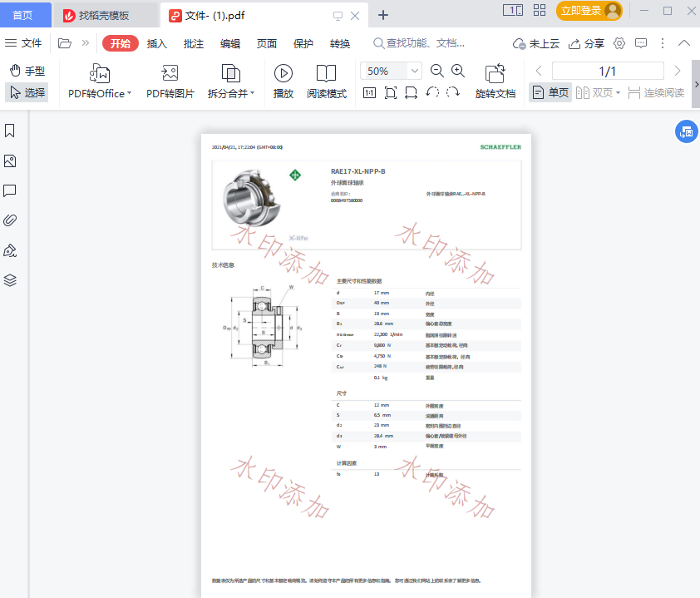Open the 文件 menu

23,43
